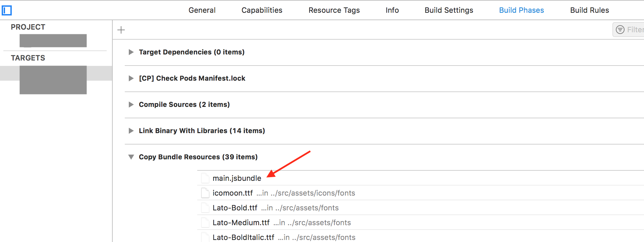644x242 pixels.
Task: Click the filter icon in search field
Action: pos(620,30)
